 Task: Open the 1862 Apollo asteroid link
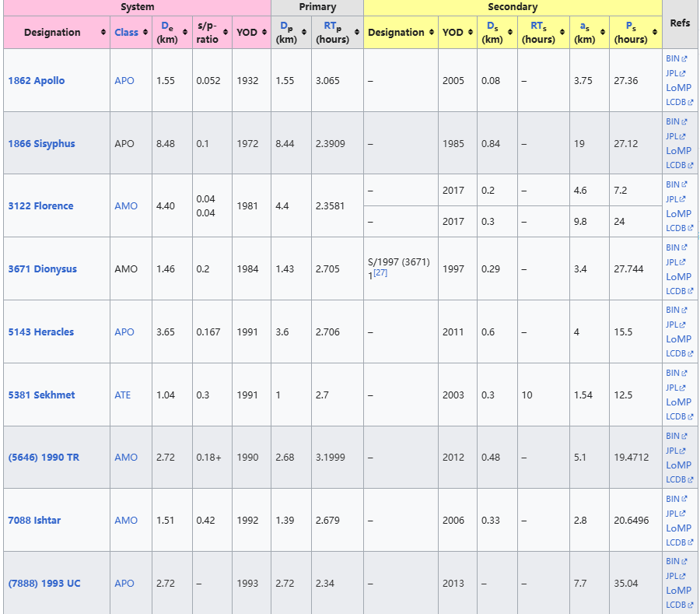pos(37,81)
